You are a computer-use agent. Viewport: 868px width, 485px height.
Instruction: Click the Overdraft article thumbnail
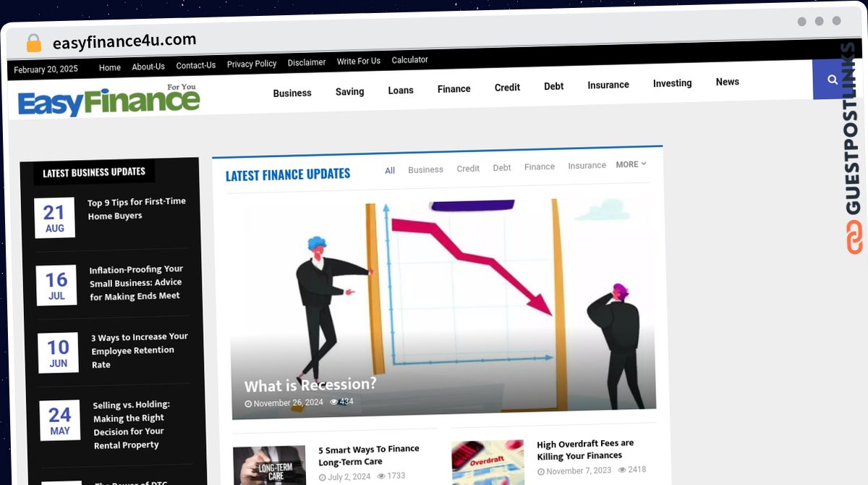pyautogui.click(x=488, y=463)
